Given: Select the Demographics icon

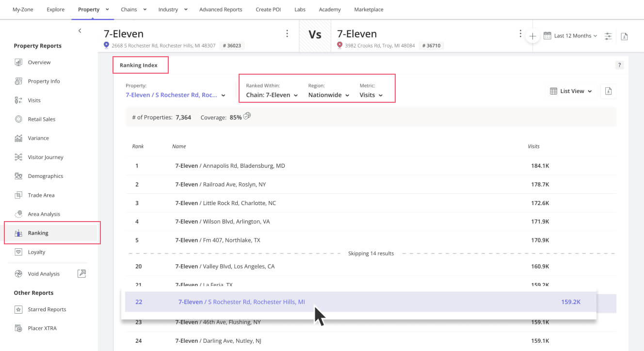Looking at the screenshot, I should pos(18,176).
